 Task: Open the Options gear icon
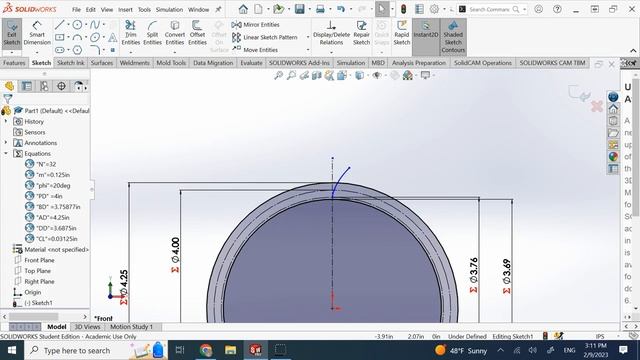pos(434,9)
